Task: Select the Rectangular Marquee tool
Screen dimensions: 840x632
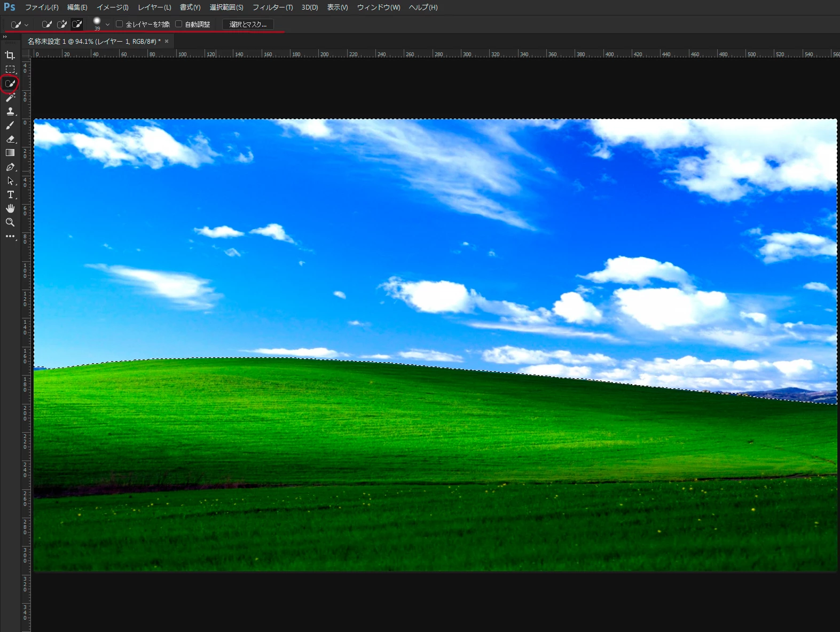Action: (10, 69)
